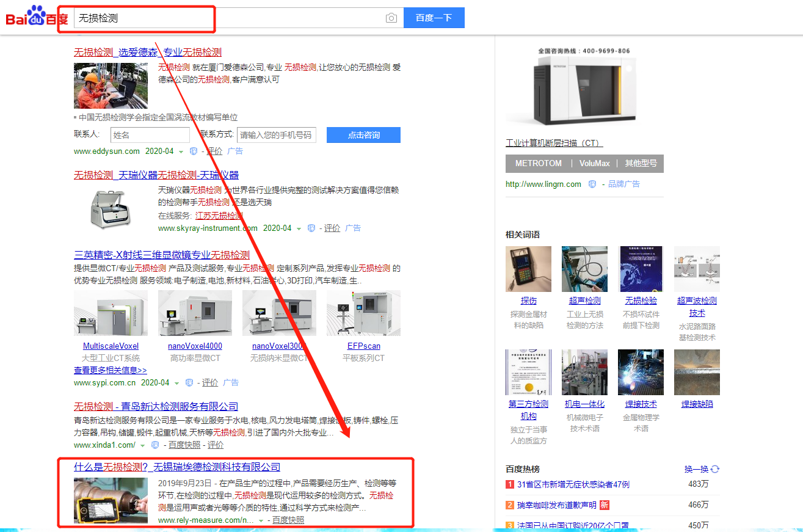Open the 江苏无损检测 service link
This screenshot has height=532, width=803.
pos(220,215)
